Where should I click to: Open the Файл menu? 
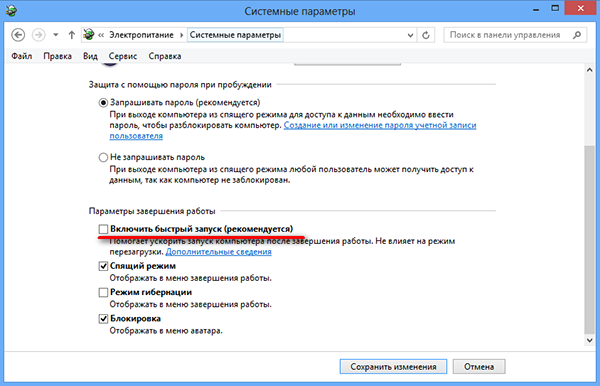(x=21, y=56)
